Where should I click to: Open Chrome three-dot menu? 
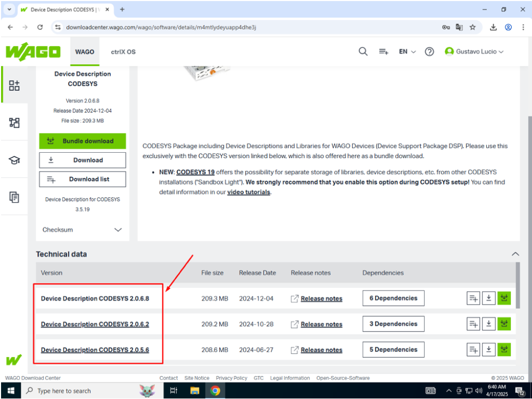pyautogui.click(x=523, y=27)
